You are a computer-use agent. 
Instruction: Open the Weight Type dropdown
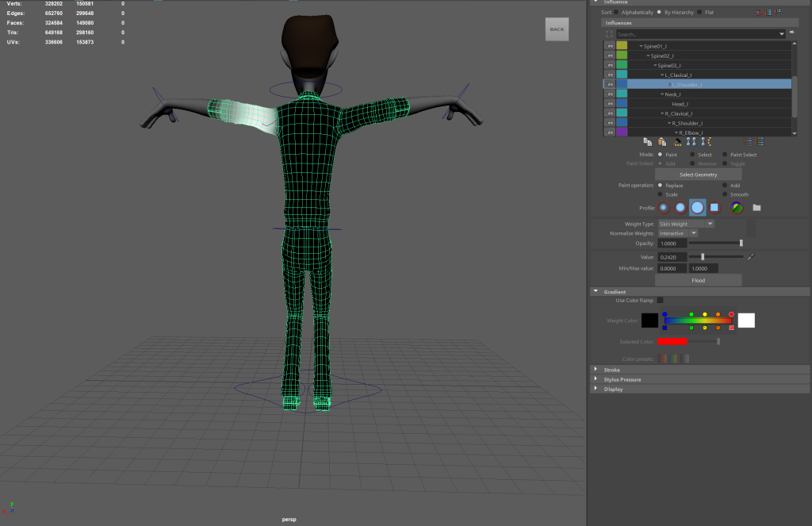pyautogui.click(x=686, y=224)
